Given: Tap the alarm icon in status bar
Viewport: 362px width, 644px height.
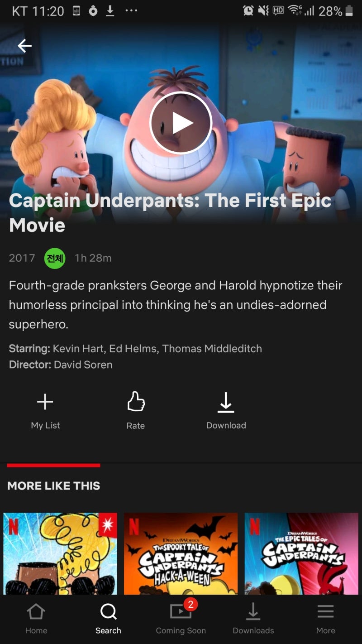Looking at the screenshot, I should [x=248, y=11].
